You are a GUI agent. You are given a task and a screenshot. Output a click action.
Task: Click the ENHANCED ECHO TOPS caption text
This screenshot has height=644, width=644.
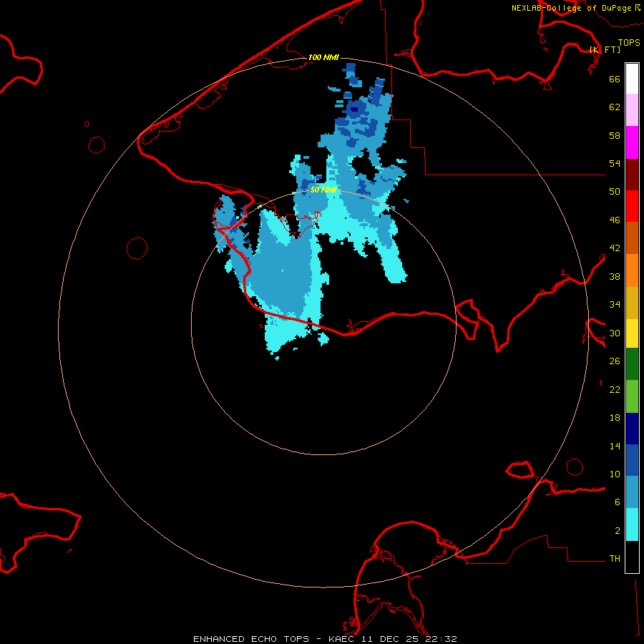pyautogui.click(x=251, y=639)
